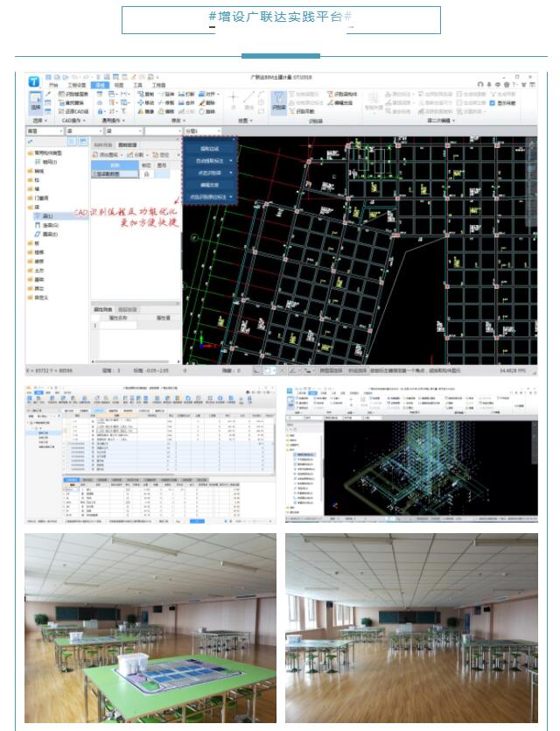Click 查找替换 find and replace

point(72,102)
